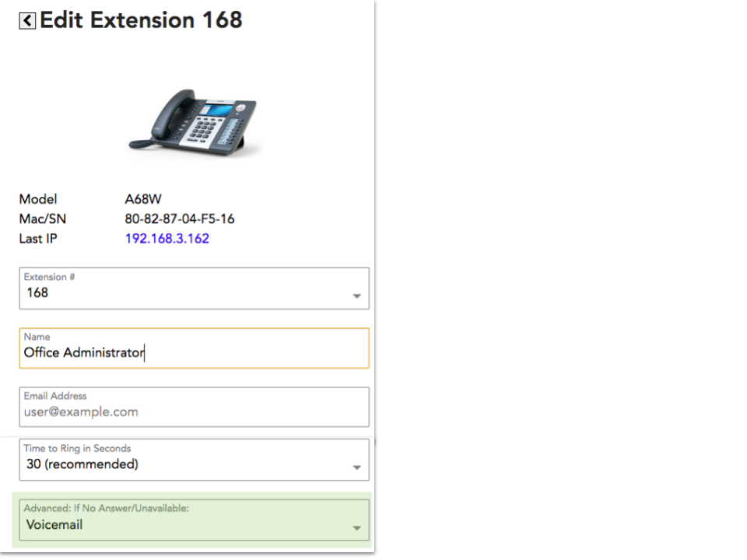Click the back arrow beside Edit Extension
The image size is (747, 560).
click(x=27, y=21)
